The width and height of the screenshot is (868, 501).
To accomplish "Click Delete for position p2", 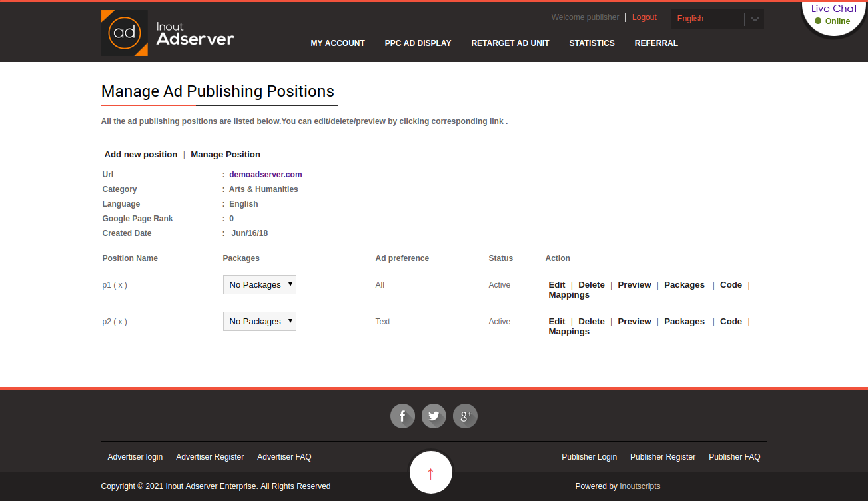I will 592,322.
